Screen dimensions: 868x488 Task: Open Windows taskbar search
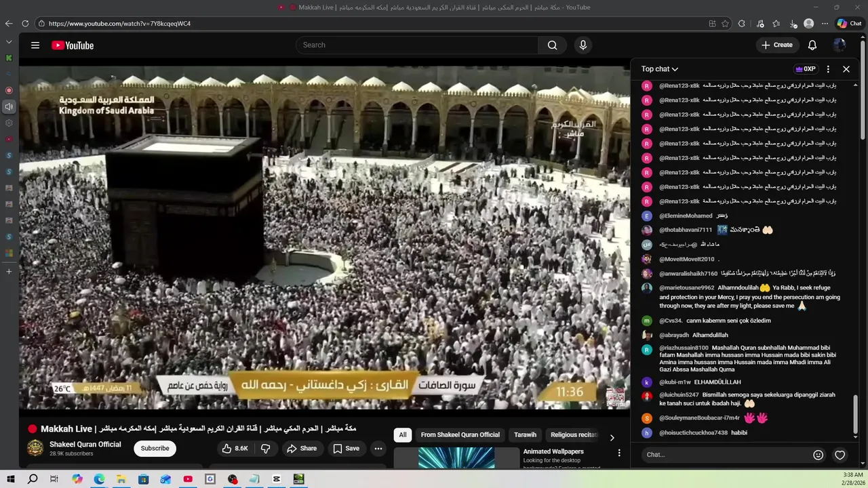pyautogui.click(x=33, y=479)
